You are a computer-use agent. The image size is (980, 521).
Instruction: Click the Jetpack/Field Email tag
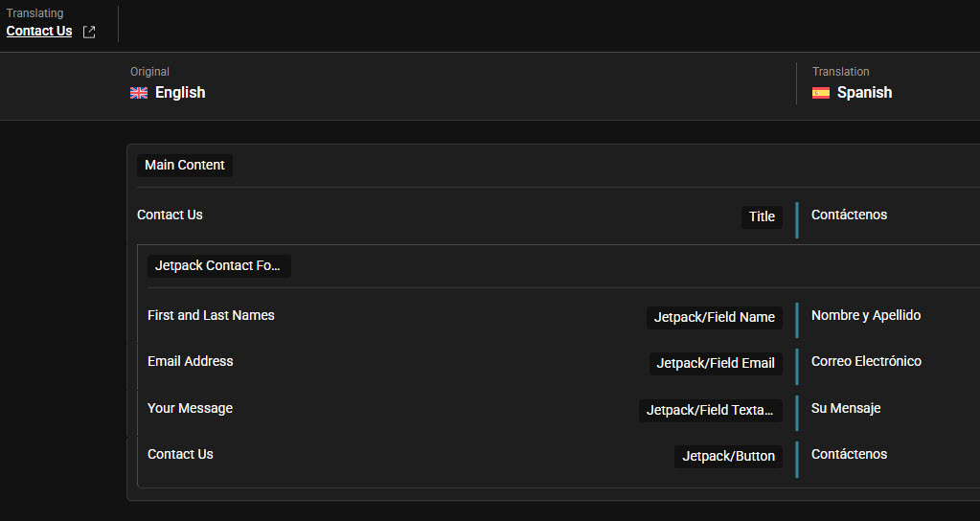[716, 364]
